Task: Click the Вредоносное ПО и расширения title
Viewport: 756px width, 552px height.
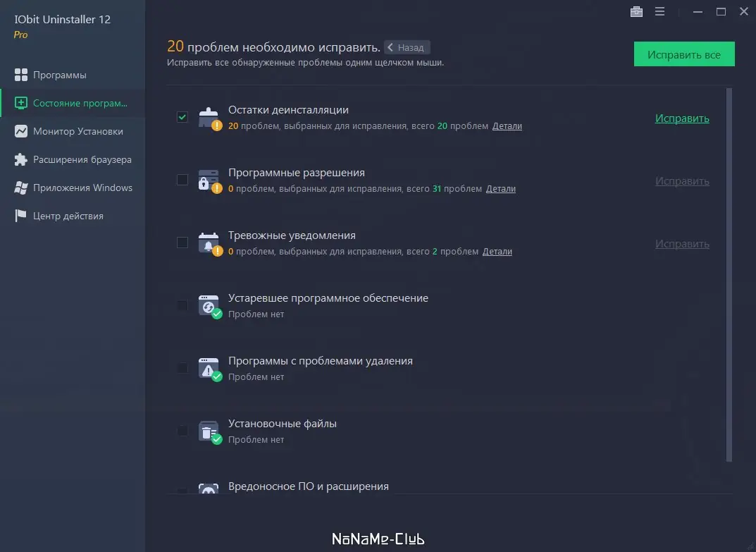Action: (x=308, y=486)
